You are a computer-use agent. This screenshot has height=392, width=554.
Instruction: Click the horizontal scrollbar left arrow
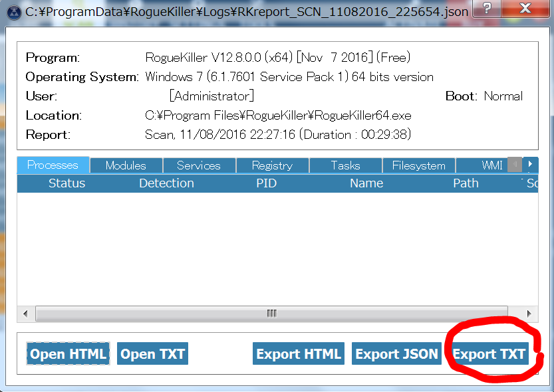(x=25, y=314)
